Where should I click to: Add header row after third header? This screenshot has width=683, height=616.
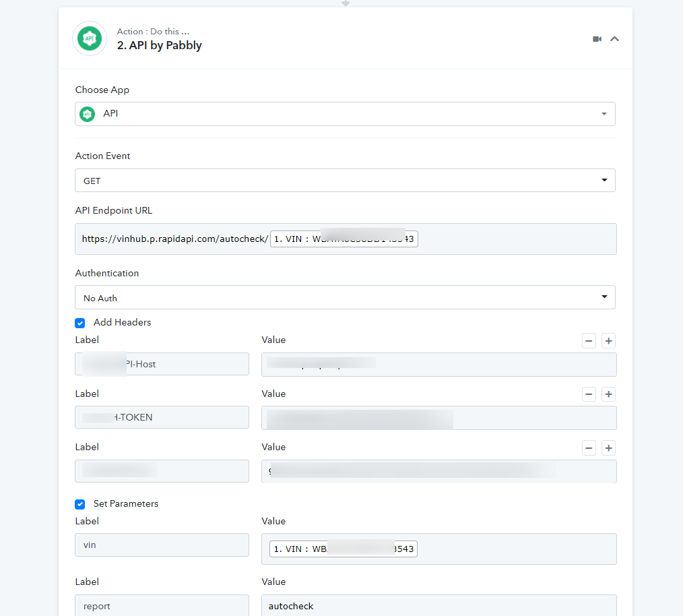click(608, 448)
